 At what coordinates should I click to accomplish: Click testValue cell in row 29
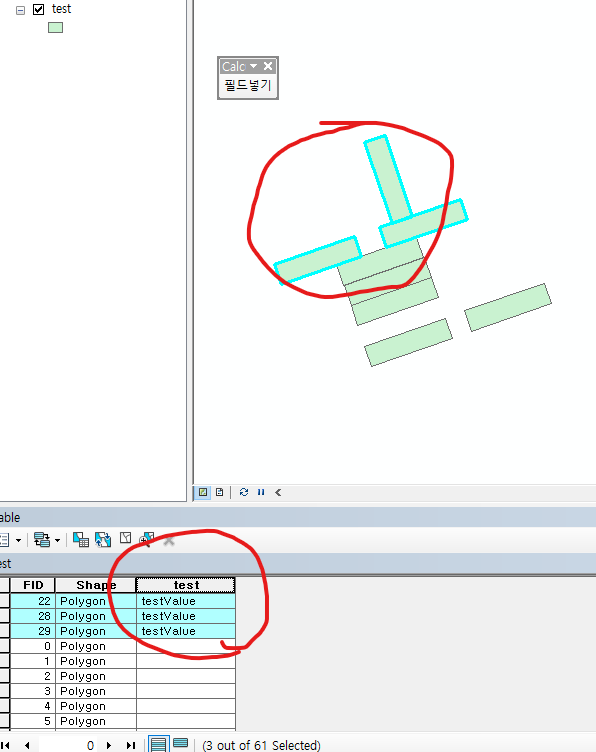pyautogui.click(x=186, y=631)
